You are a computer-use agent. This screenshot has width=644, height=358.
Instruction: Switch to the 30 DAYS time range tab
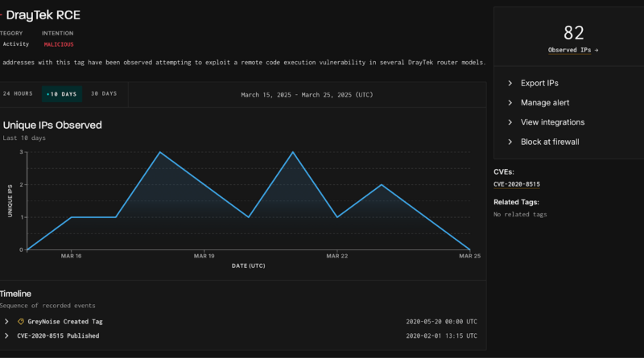[104, 94]
